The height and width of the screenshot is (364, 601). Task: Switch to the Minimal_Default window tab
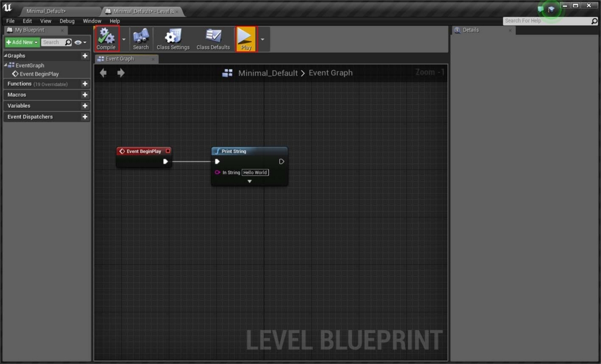pos(46,11)
